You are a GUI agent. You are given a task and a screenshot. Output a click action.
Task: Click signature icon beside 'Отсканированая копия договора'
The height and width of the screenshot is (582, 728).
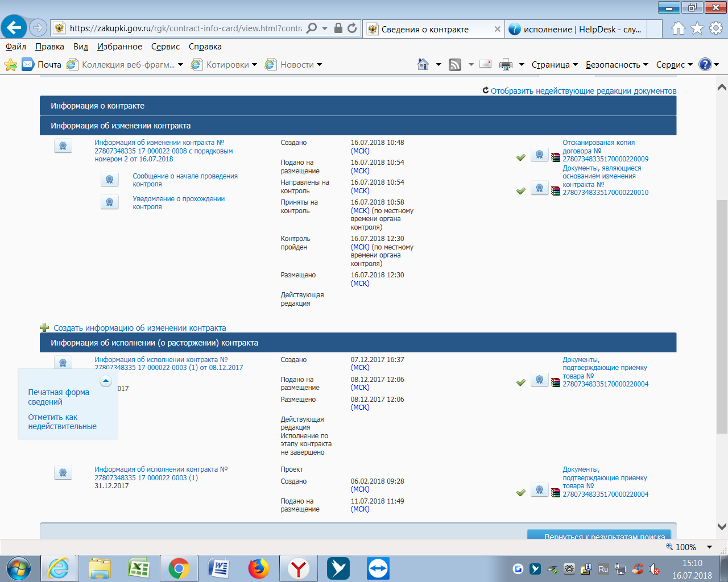pyautogui.click(x=539, y=155)
